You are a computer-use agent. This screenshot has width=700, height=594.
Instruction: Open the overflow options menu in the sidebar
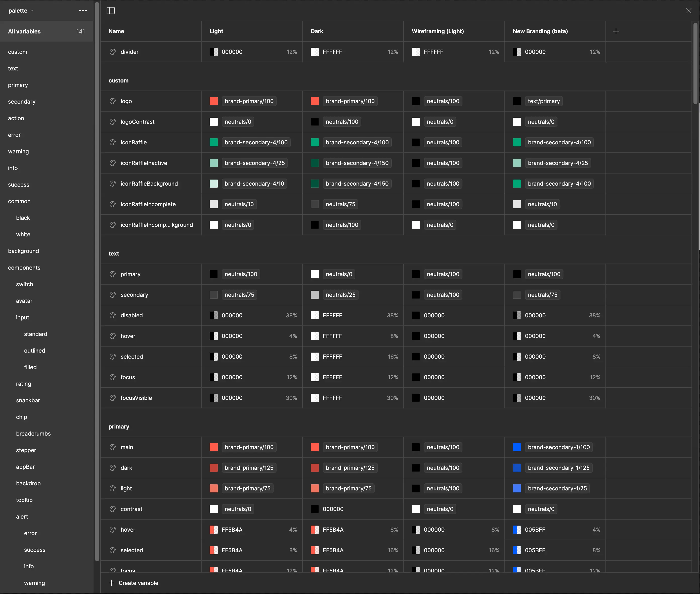(83, 11)
